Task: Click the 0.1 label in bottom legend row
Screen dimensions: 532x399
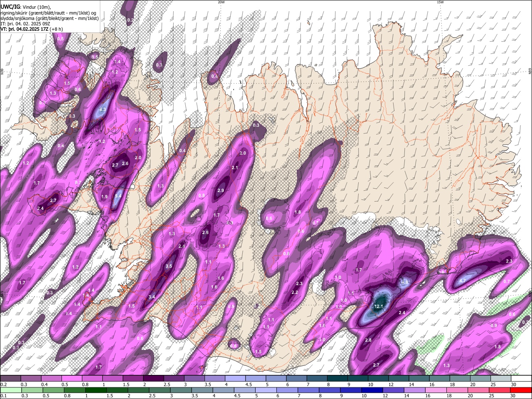Action: click(x=3, y=396)
